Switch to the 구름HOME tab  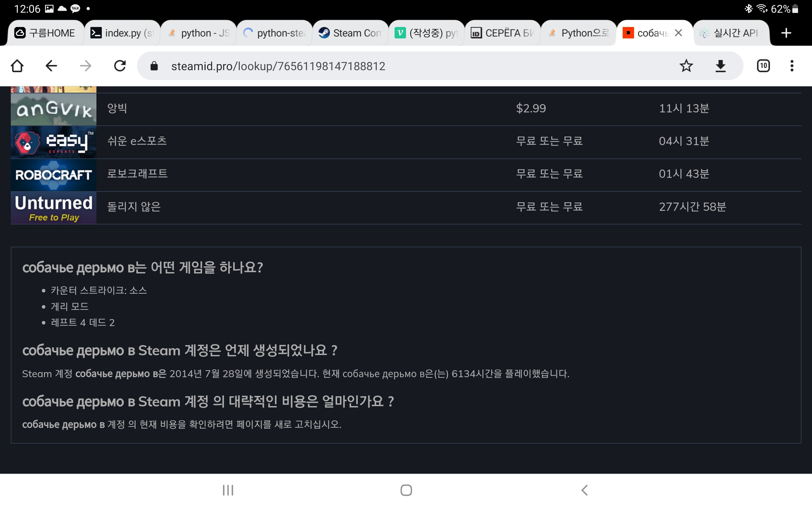click(45, 33)
